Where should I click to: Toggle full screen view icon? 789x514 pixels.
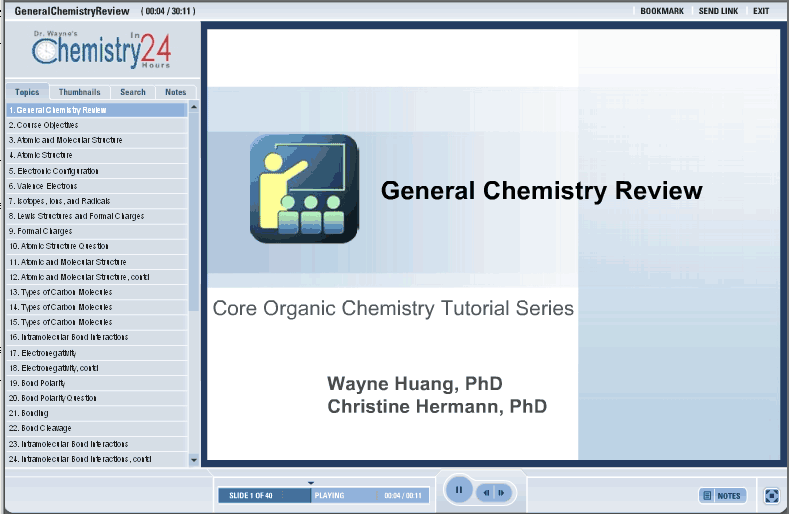pyautogui.click(x=771, y=495)
